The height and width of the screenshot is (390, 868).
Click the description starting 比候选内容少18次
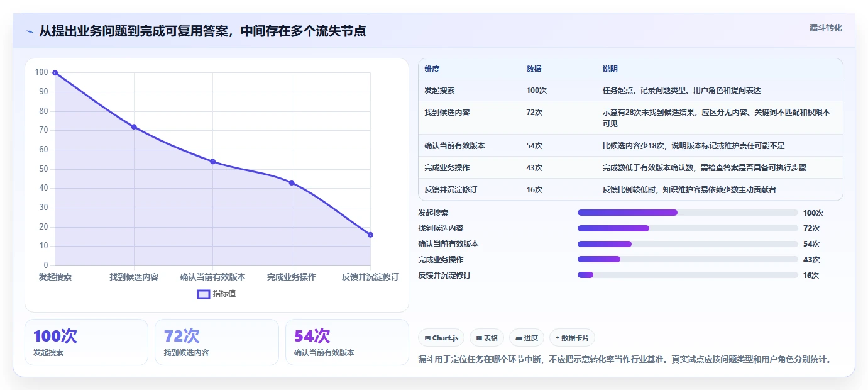pos(693,146)
